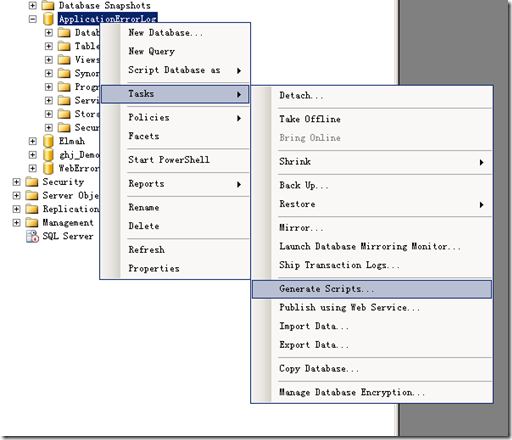Click the Security folder icon
This screenshot has width=512, height=440.
32,182
